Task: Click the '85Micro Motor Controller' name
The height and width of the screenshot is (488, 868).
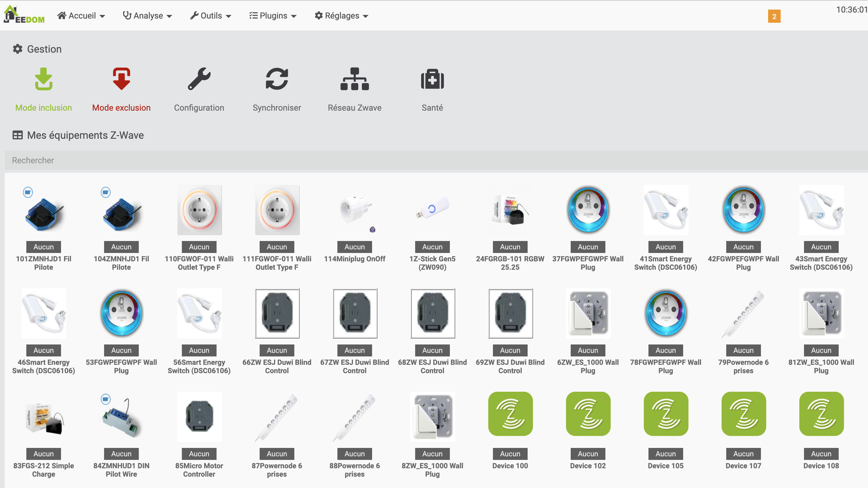Action: click(199, 470)
